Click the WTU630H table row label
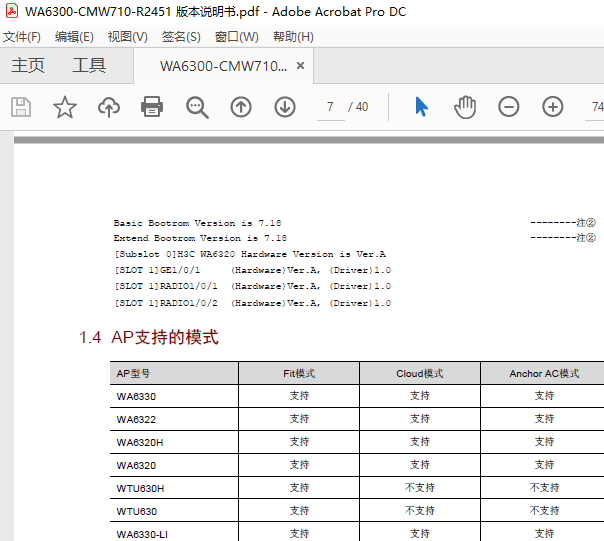 point(140,489)
